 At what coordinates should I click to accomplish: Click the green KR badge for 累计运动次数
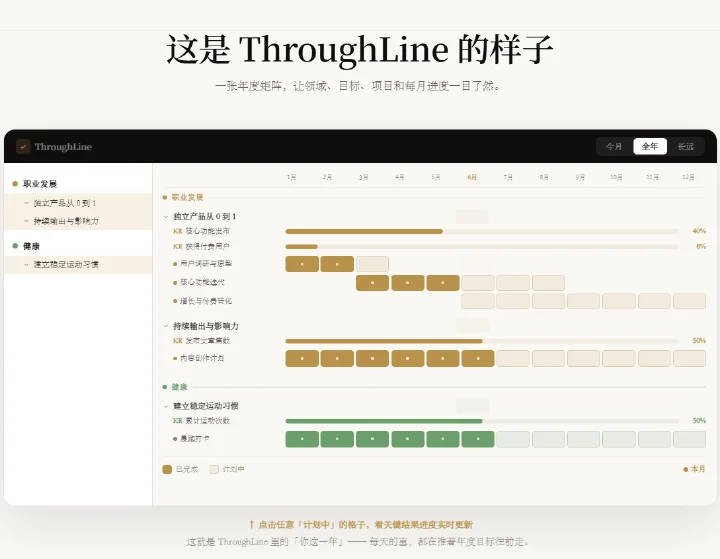pyautogui.click(x=178, y=421)
